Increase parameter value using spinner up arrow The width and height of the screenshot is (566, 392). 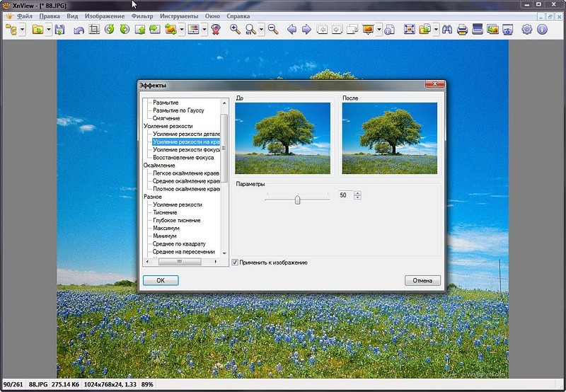pos(358,192)
